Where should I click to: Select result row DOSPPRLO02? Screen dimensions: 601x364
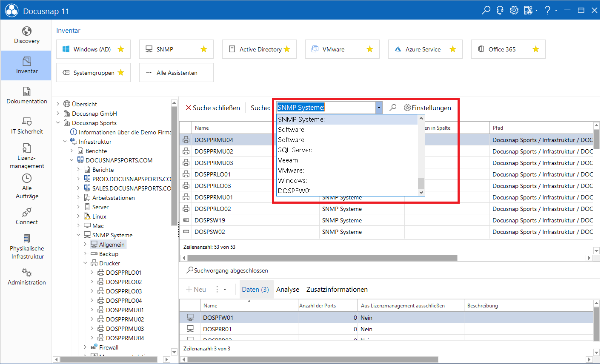[386, 209]
